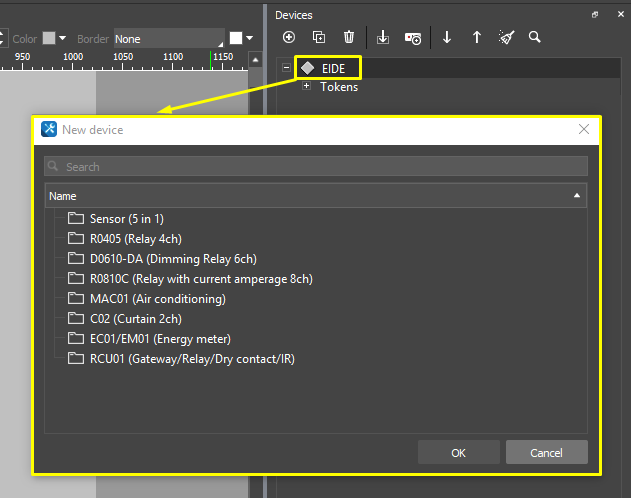Image resolution: width=631 pixels, height=498 pixels.
Task: Click the add device plus icon
Action: coord(289,37)
